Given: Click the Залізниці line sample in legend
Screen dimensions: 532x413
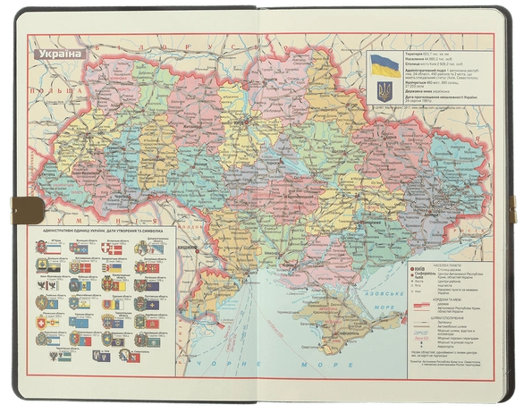Looking at the screenshot, I should pyautogui.click(x=421, y=323).
